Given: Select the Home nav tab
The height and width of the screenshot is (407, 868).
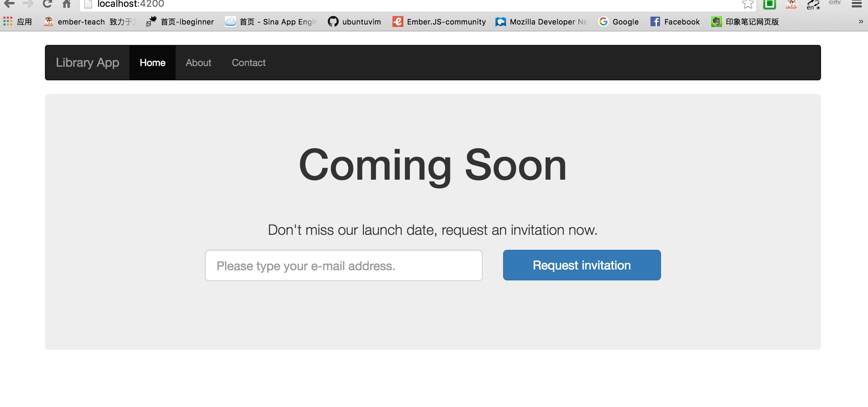Looking at the screenshot, I should pos(152,63).
